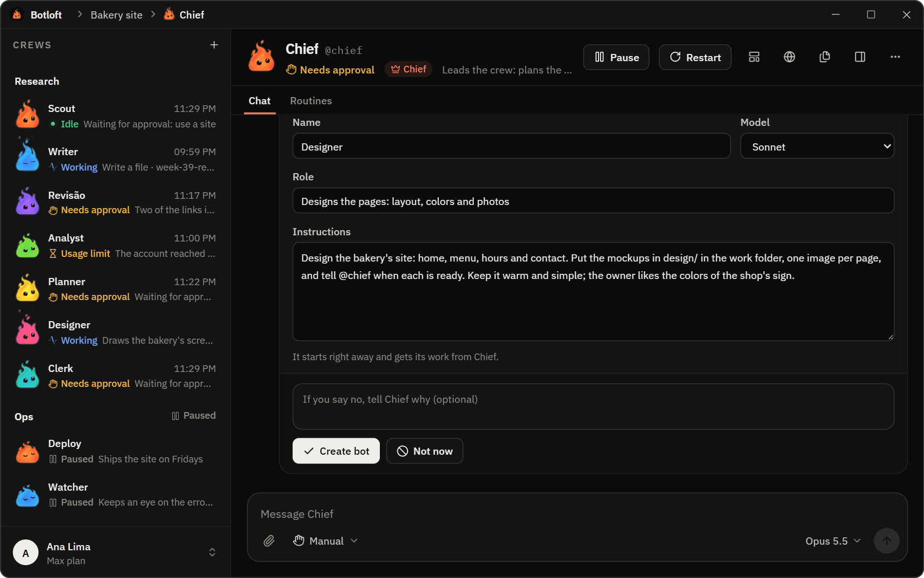Select the Writer bot's blue flame avatar
This screenshot has width=924, height=578.
click(x=28, y=156)
